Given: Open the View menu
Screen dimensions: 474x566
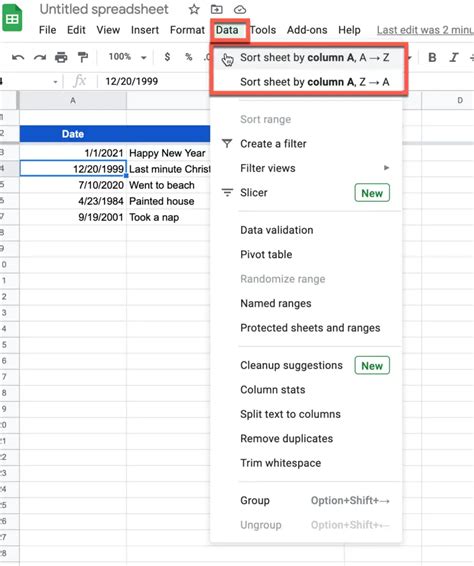Looking at the screenshot, I should [x=108, y=30].
